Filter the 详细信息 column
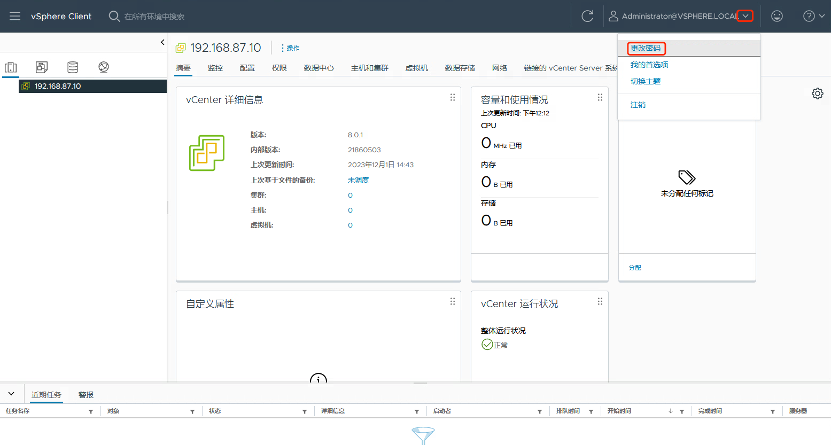Viewport: 832px width, 446px height. pos(417,412)
